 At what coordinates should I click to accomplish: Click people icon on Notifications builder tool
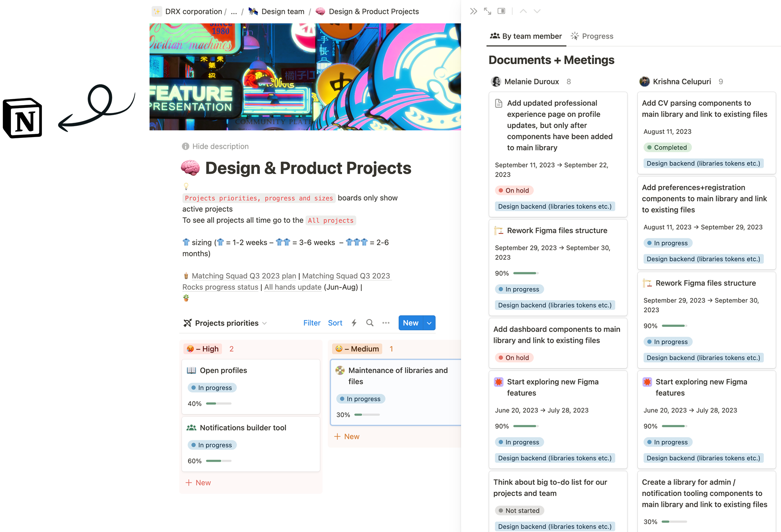(191, 428)
